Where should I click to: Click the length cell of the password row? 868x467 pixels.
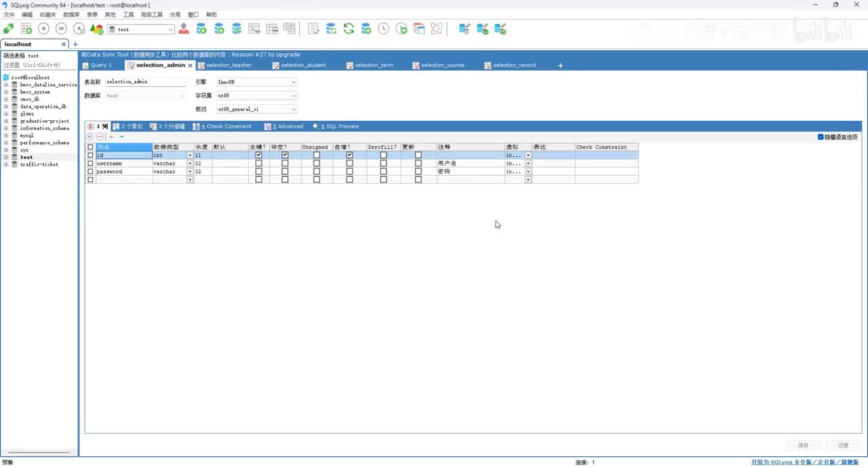pyautogui.click(x=203, y=172)
